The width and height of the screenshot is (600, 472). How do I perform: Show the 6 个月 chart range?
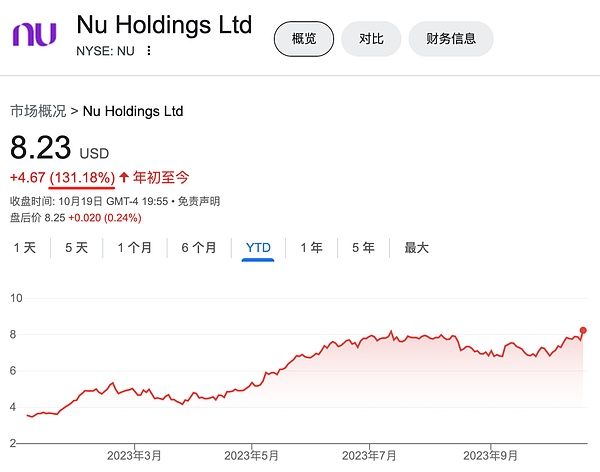pos(198,247)
